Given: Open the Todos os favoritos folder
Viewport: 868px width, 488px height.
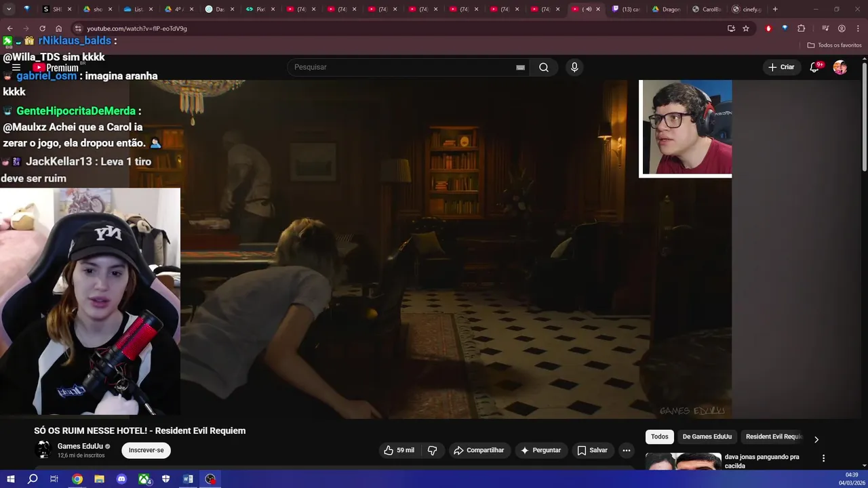Looking at the screenshot, I should coord(834,45).
